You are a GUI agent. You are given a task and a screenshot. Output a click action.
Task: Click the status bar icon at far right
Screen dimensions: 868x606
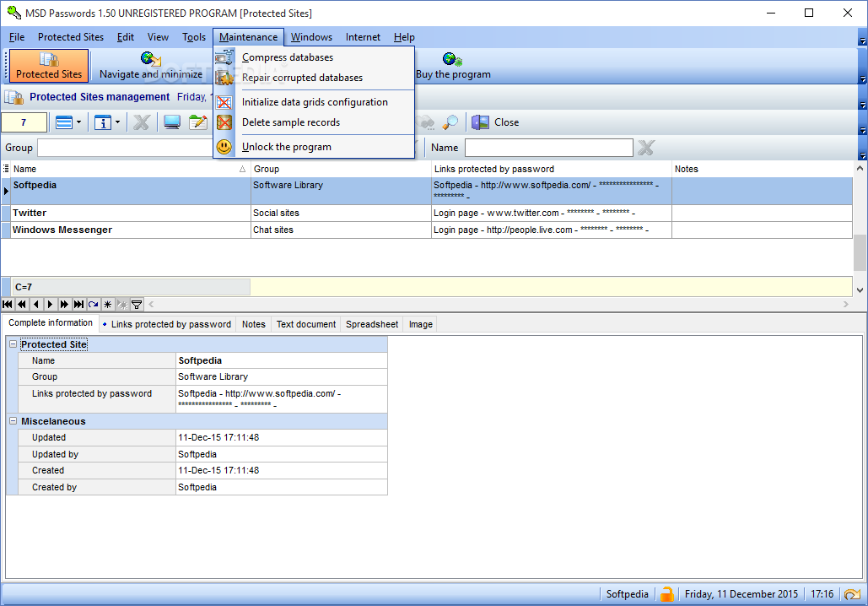(x=853, y=594)
